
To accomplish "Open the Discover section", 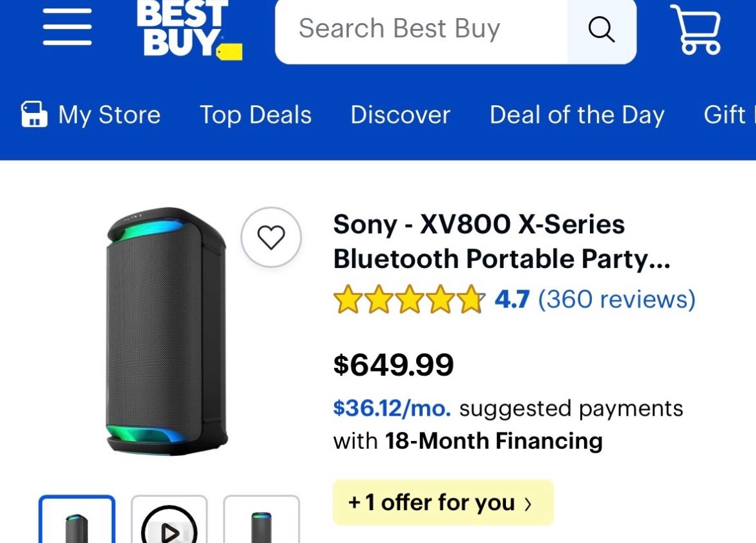I will coord(401,115).
